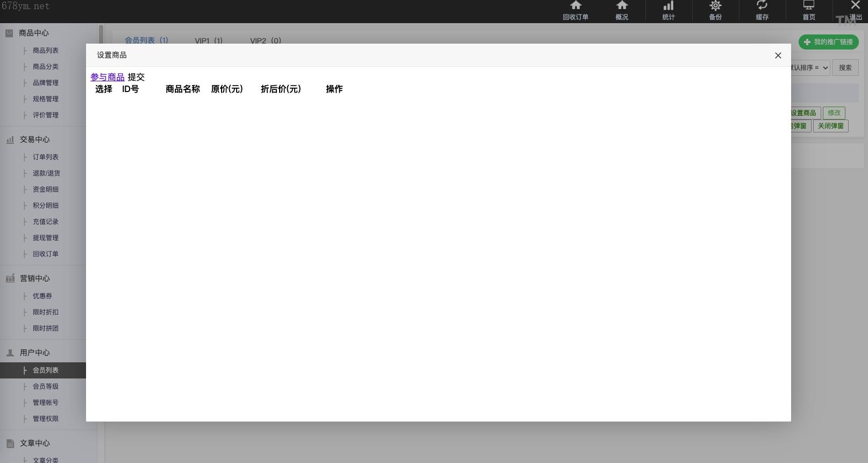868x463 pixels.
Task: Collapse the 商品中心 sidebar section
Action: (x=33, y=33)
